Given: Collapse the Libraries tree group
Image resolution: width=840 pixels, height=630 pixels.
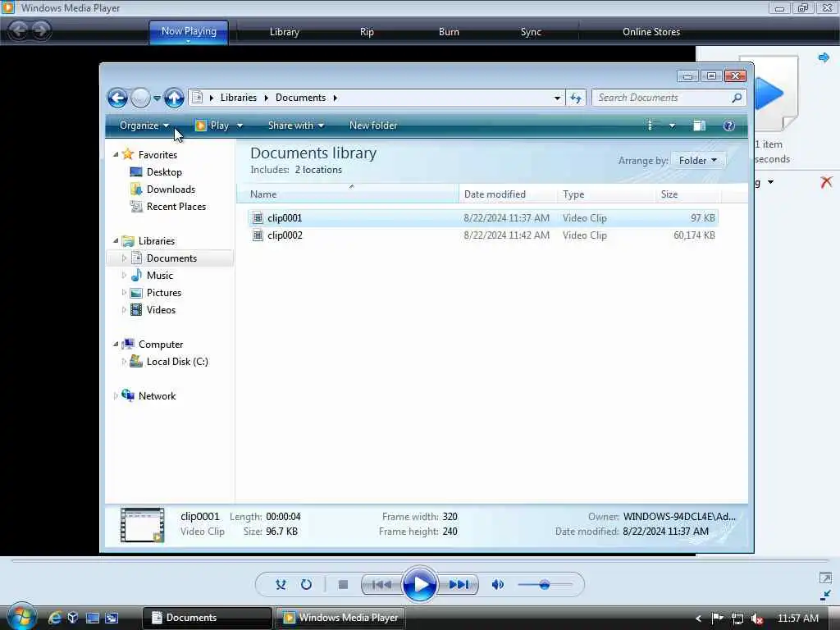Looking at the screenshot, I should [x=116, y=240].
